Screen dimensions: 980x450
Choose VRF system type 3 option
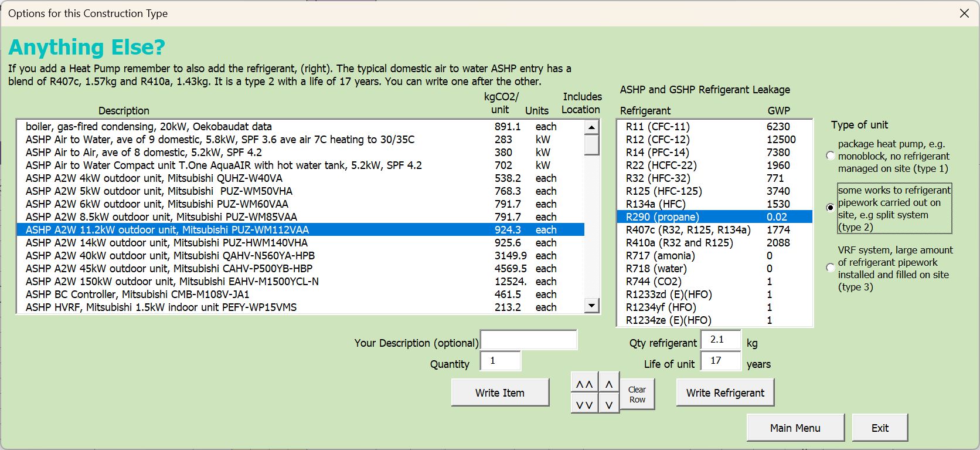pos(831,268)
